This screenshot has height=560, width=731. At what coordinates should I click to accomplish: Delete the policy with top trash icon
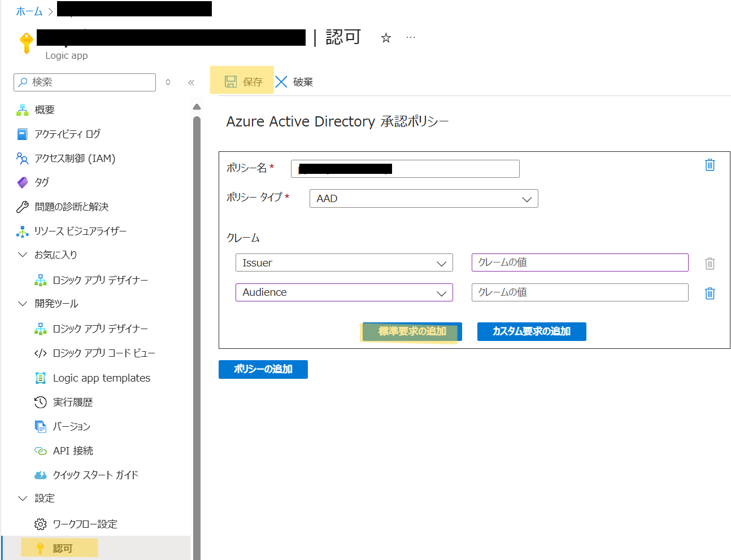(710, 165)
